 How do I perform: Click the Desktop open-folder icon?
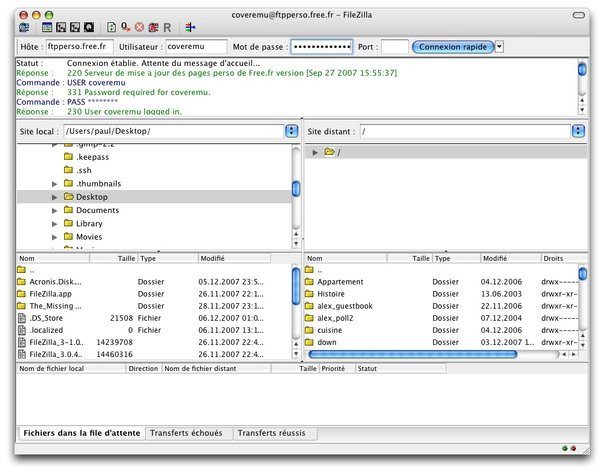pos(69,197)
